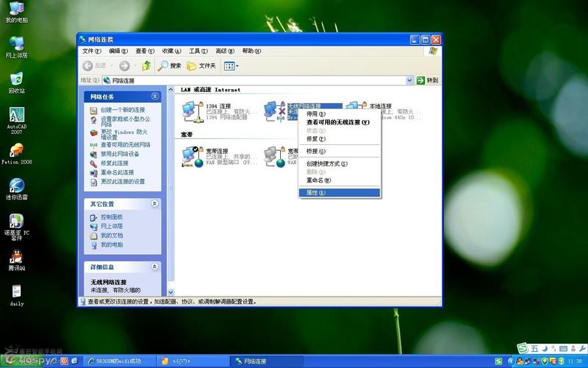Select the 本地连接 local connection icon
Viewport: 588px width, 368px height.
tap(356, 111)
